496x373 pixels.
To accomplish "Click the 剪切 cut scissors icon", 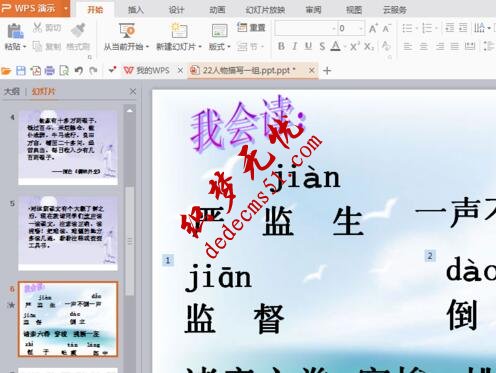I will coord(38,27).
